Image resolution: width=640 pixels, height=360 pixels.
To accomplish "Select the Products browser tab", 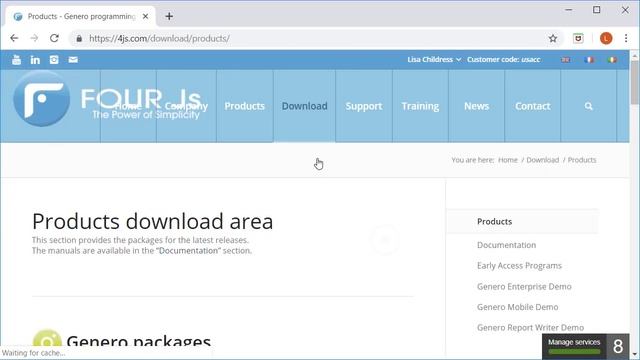I will click(x=81, y=16).
